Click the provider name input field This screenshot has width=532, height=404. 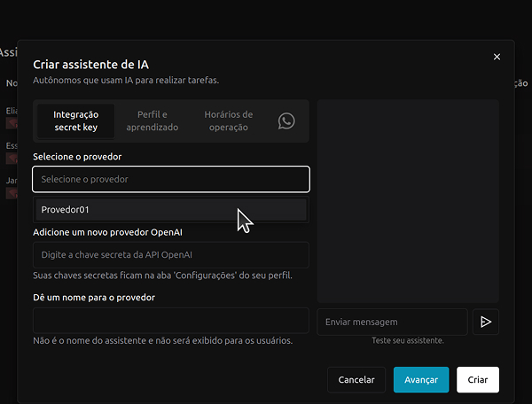coord(171,321)
